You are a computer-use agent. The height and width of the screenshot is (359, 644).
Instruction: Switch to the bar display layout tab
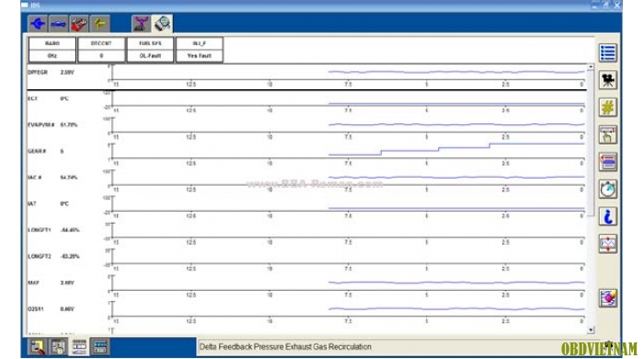[x=79, y=347]
